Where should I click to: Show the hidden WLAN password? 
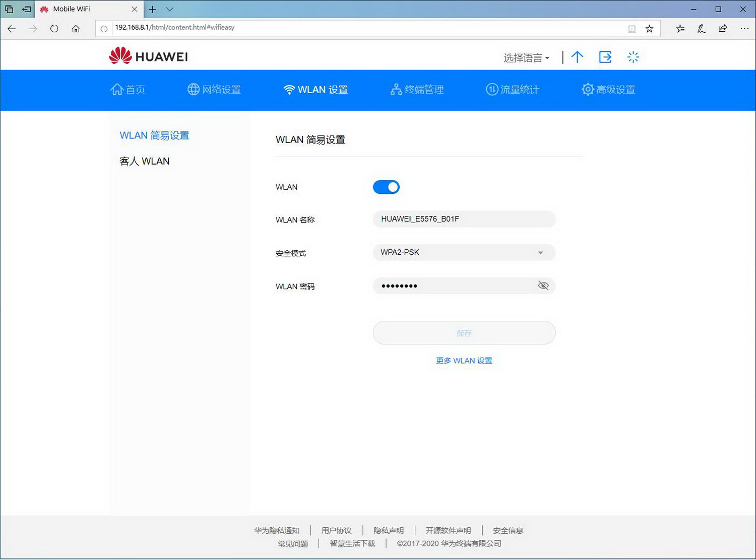[543, 285]
